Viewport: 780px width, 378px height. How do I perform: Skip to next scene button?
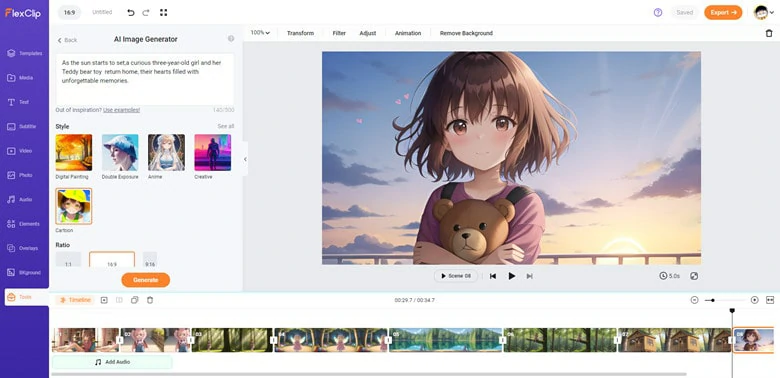(x=530, y=276)
